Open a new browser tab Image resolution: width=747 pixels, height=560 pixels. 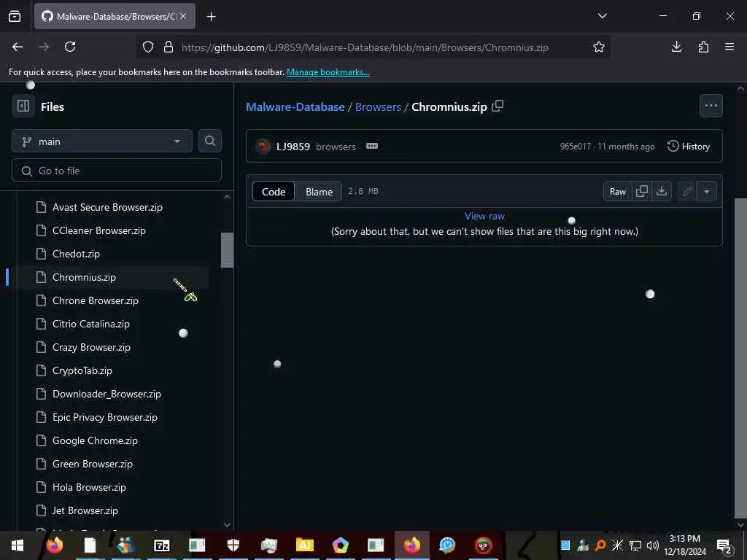click(211, 17)
